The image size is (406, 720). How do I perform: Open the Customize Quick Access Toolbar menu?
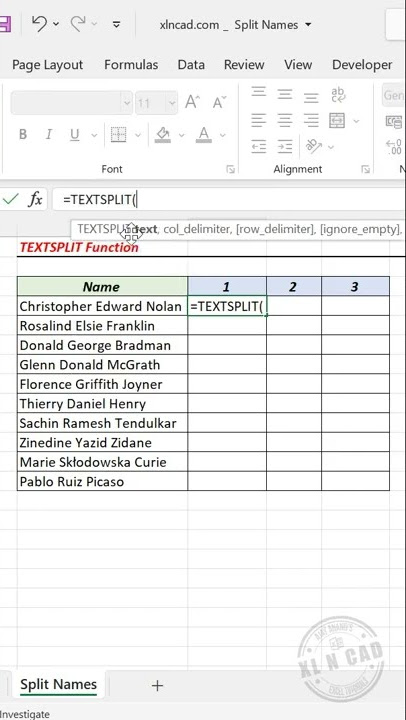(x=117, y=24)
